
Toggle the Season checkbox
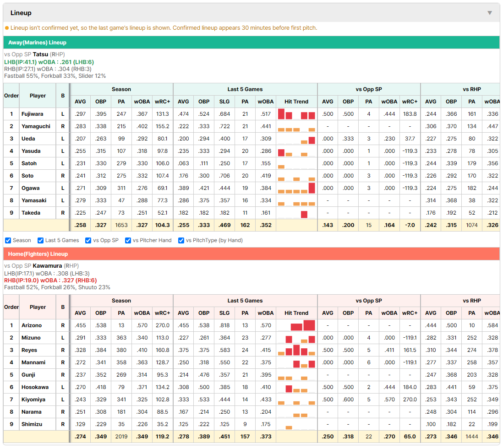pyautogui.click(x=8, y=240)
